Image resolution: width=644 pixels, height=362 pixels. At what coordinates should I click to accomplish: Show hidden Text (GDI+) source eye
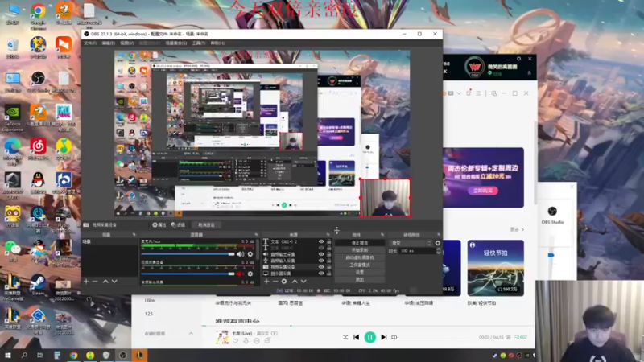coord(321,248)
